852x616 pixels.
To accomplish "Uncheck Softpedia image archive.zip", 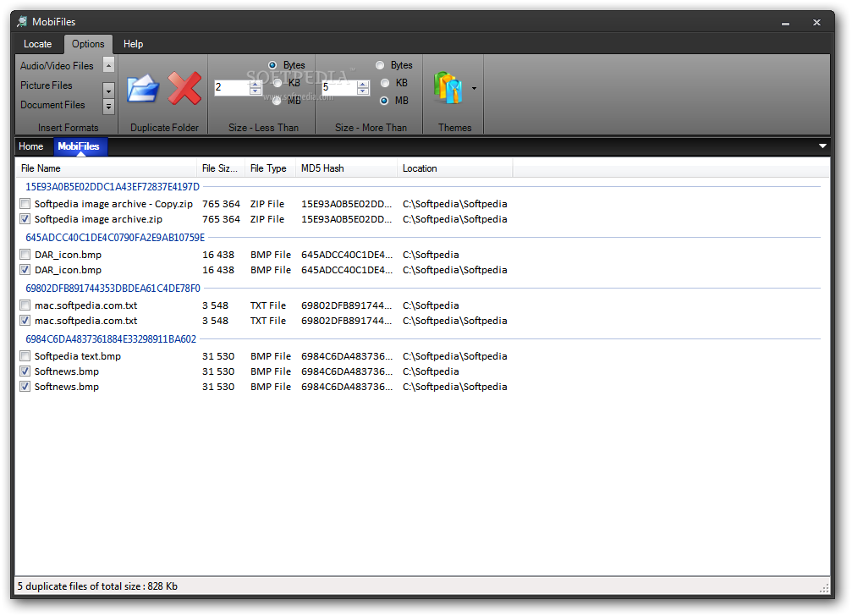I will (x=25, y=219).
